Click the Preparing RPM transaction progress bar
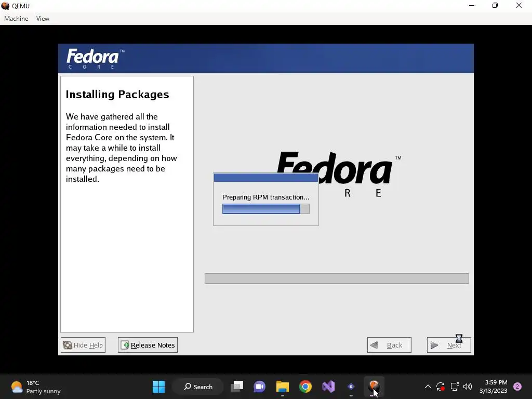The height and width of the screenshot is (399, 532). [x=265, y=209]
